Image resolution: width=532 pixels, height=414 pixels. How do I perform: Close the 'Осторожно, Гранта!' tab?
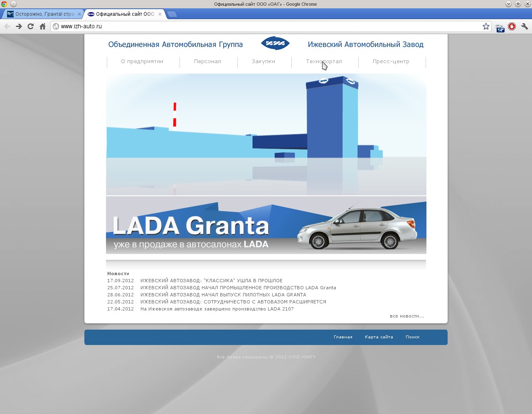point(79,14)
